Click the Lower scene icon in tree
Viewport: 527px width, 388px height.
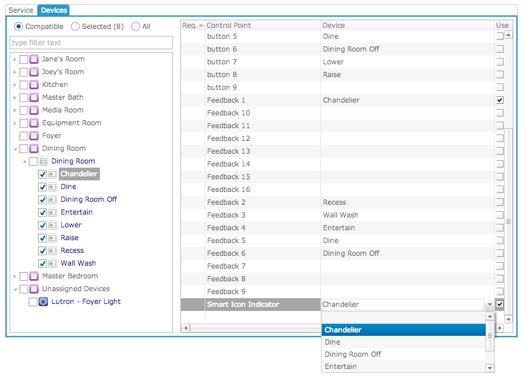tap(52, 225)
